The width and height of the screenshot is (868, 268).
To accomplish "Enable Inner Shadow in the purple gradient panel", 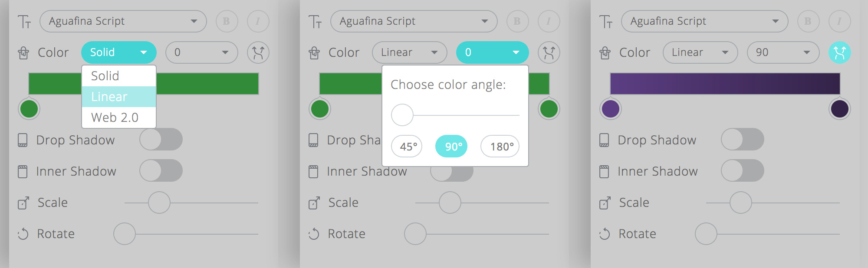I will (x=742, y=171).
